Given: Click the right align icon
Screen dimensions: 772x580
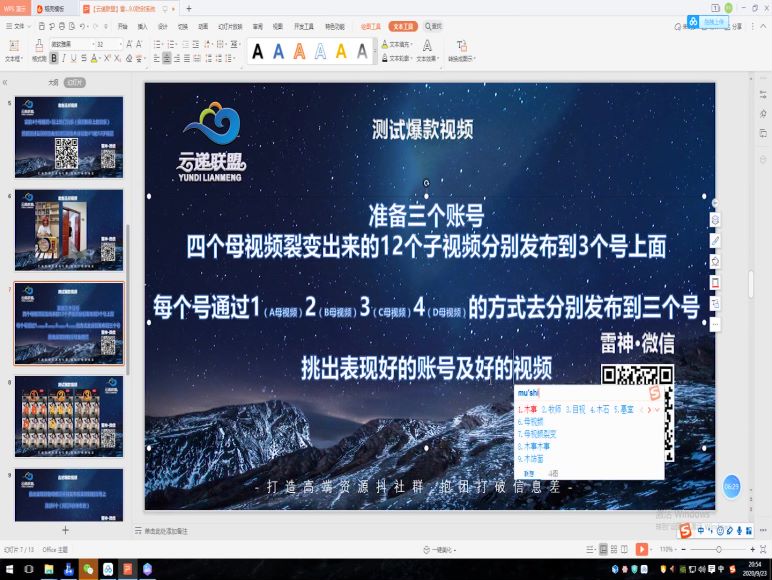Looking at the screenshot, I should (x=177, y=58).
